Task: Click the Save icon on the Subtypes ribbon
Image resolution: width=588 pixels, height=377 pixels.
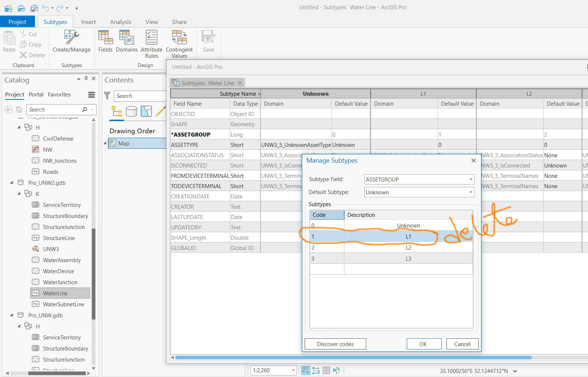Action: 209,42
